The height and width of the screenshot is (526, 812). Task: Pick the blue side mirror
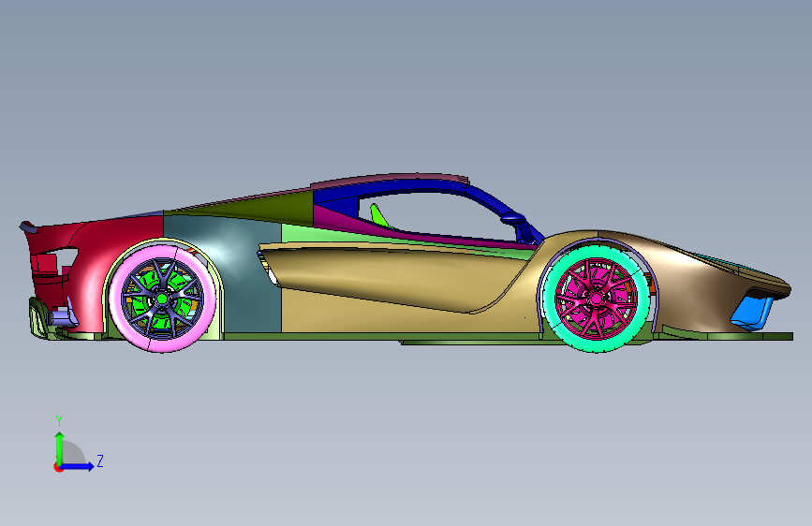tap(513, 217)
